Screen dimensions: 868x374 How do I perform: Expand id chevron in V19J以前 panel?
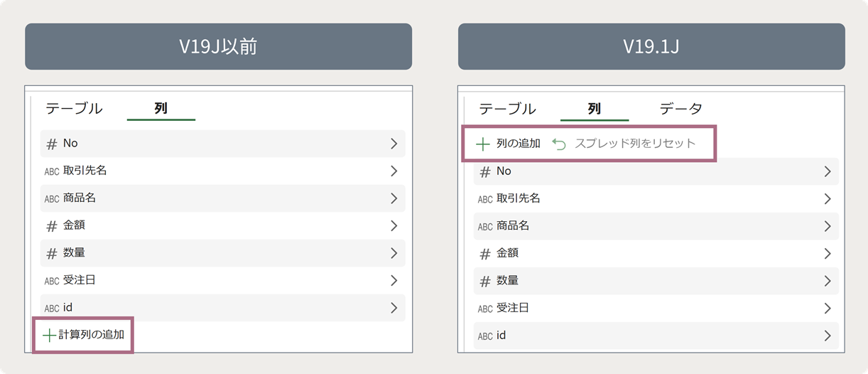(394, 308)
